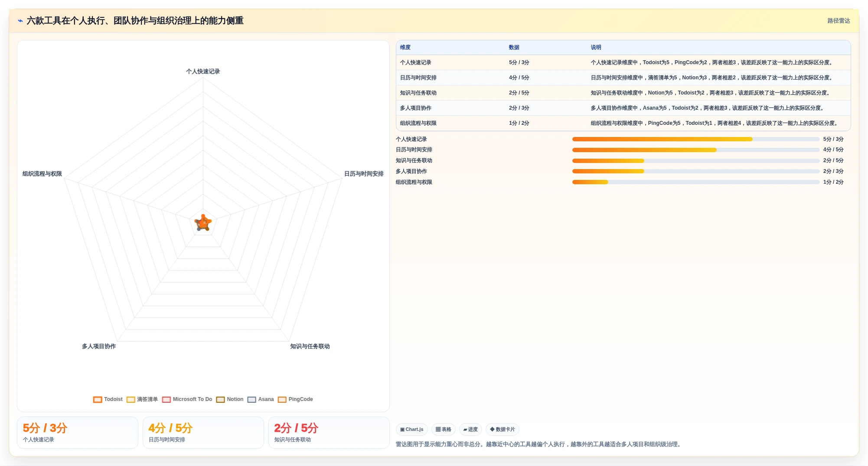Click the blue icon beside the title
868x466 pixels.
coord(20,21)
